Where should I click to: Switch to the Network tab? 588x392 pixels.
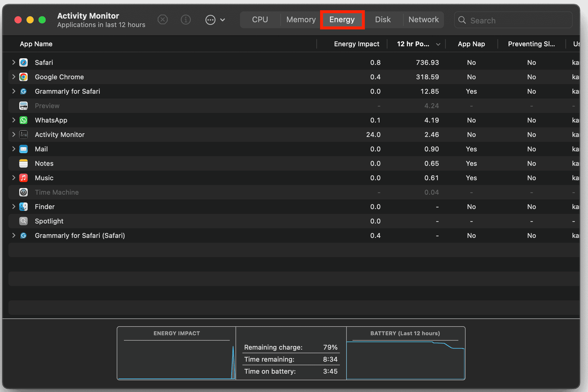[423, 20]
